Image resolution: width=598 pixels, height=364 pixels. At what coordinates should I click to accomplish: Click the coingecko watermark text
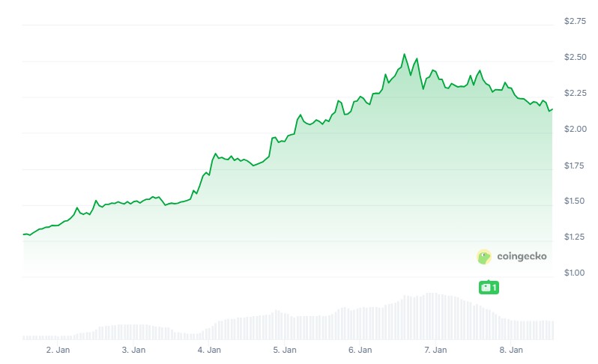click(x=522, y=256)
